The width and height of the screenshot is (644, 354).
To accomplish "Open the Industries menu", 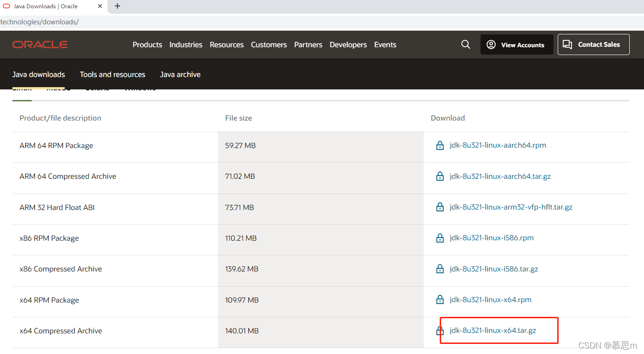I will tap(186, 44).
